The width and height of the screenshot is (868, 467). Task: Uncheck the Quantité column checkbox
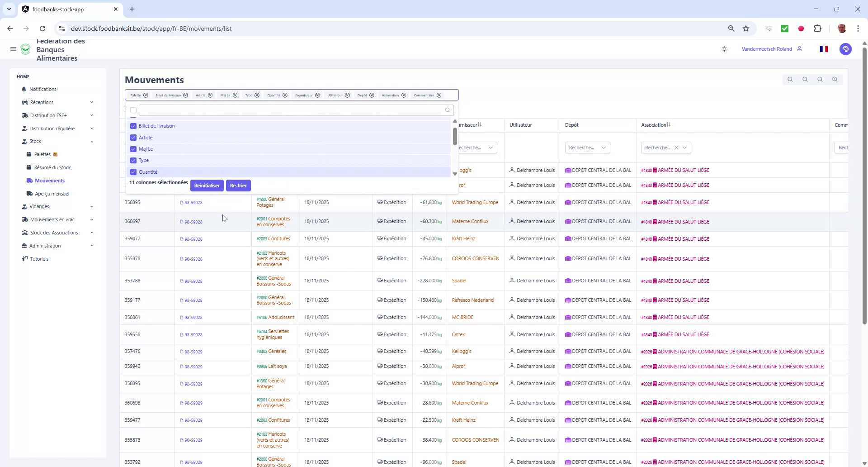click(133, 172)
